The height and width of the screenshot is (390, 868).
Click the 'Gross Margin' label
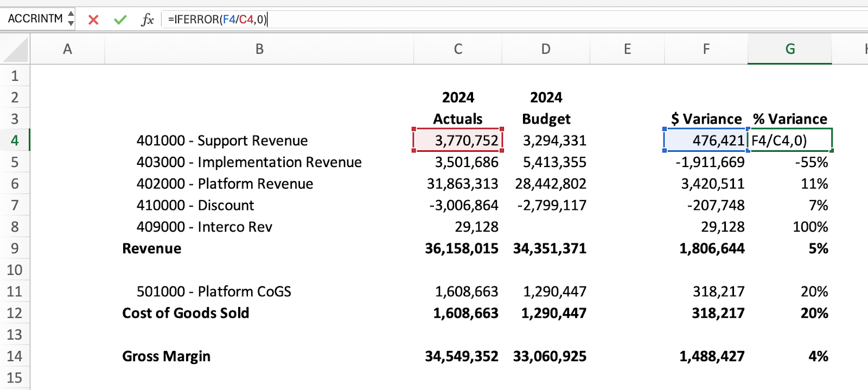(x=166, y=356)
